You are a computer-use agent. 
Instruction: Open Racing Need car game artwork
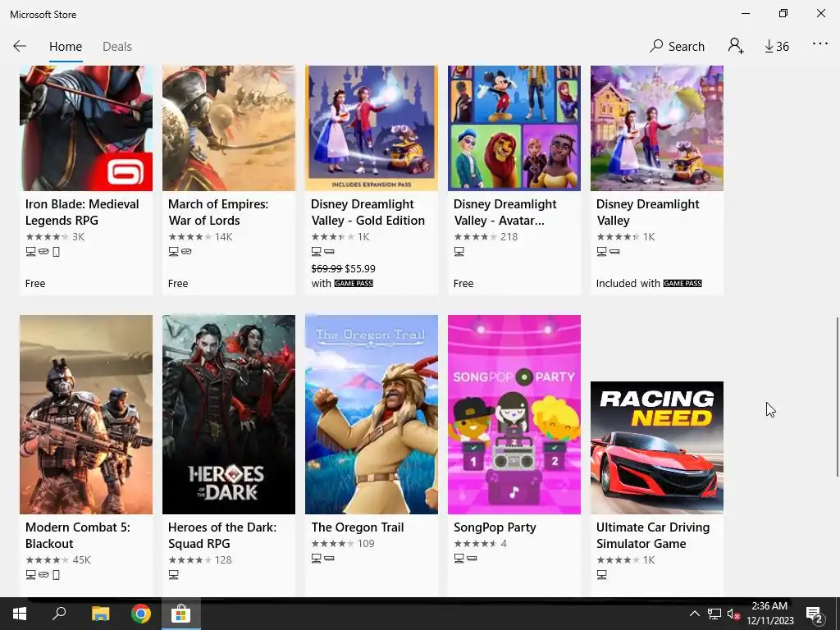click(x=657, y=448)
